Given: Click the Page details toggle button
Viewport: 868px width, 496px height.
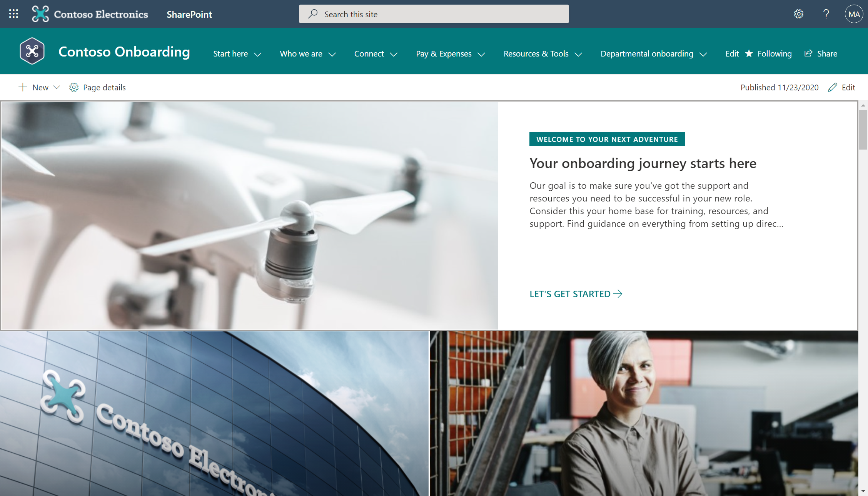Looking at the screenshot, I should point(97,87).
